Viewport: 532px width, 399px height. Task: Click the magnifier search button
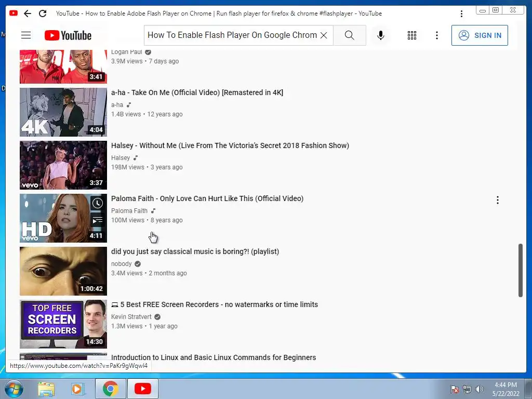click(350, 35)
